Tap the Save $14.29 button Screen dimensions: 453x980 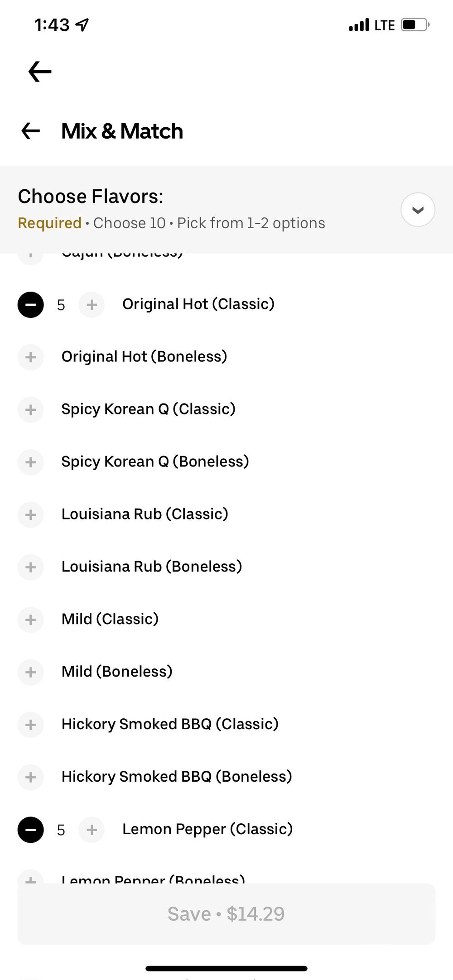pyautogui.click(x=226, y=914)
